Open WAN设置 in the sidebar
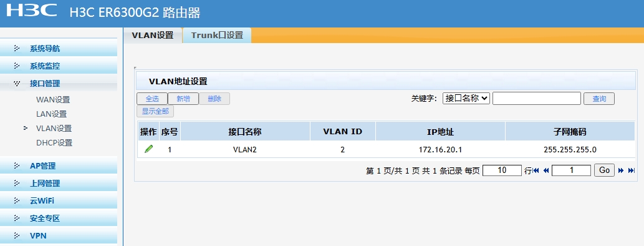Screen dimensions: 644x246 click(x=53, y=100)
